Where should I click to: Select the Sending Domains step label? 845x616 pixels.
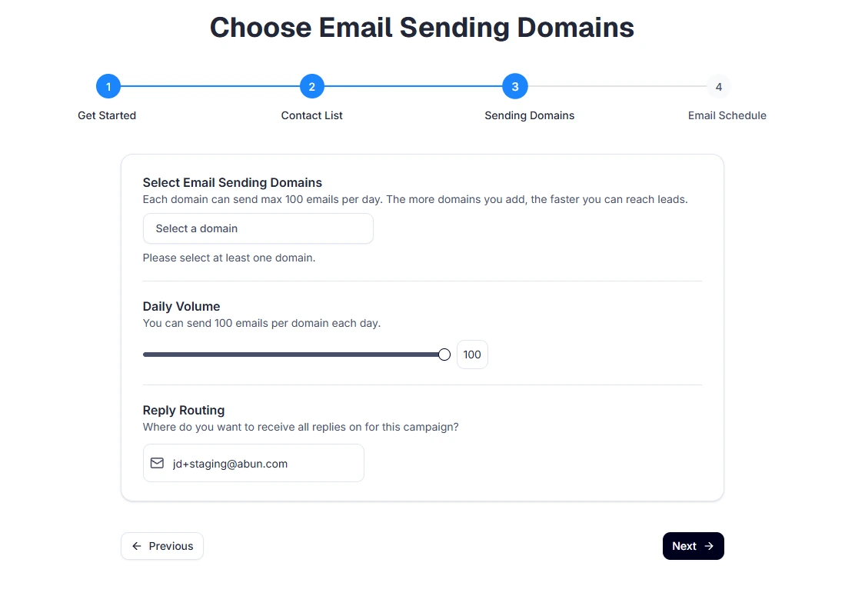click(529, 115)
